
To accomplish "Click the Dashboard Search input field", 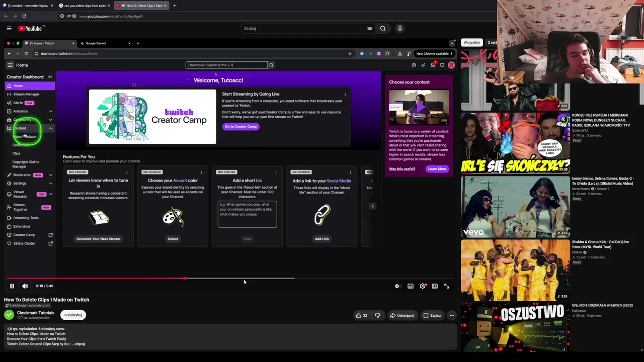I will (226, 65).
